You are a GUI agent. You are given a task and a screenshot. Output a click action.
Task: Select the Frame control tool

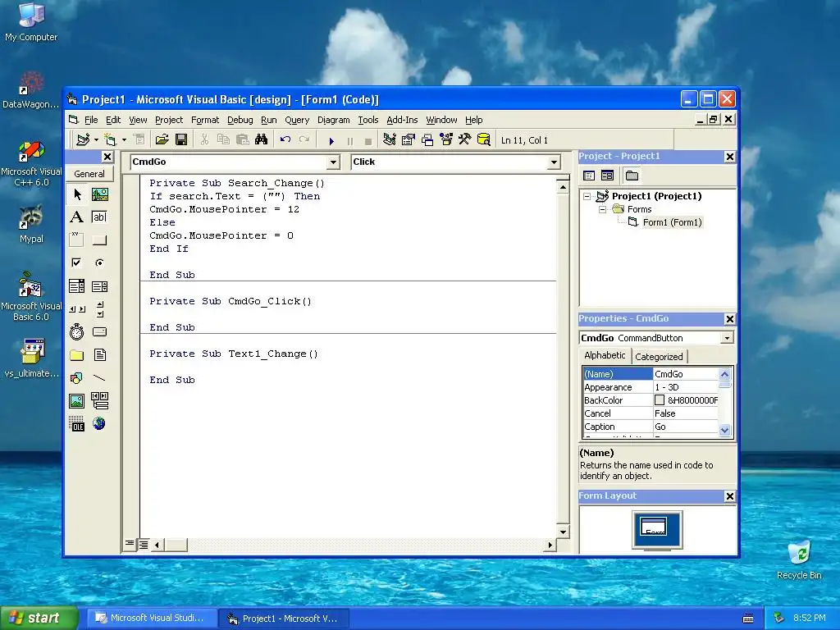tap(76, 240)
